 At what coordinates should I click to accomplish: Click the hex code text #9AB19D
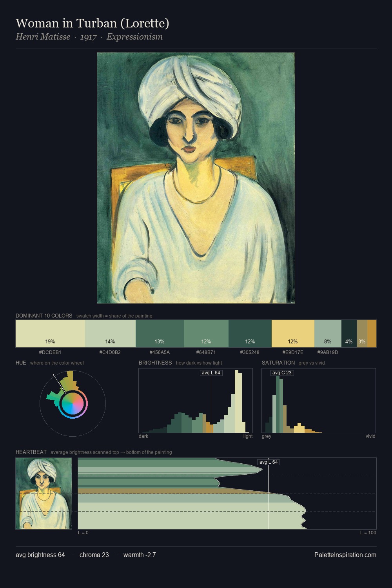[x=328, y=352]
